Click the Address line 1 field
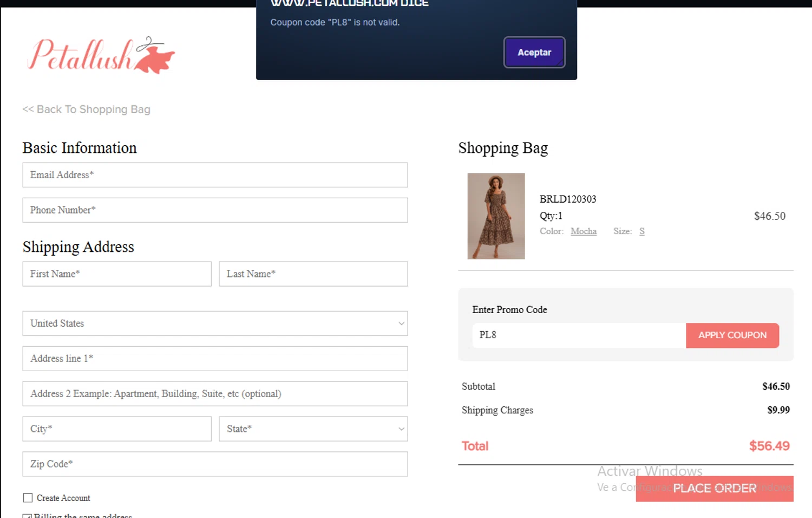Viewport: 812px width, 518px height. (x=215, y=359)
